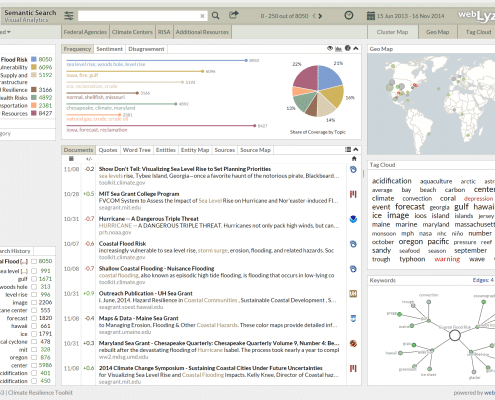Go to the next results page arrow
495x400 pixels.
pos(320,16)
